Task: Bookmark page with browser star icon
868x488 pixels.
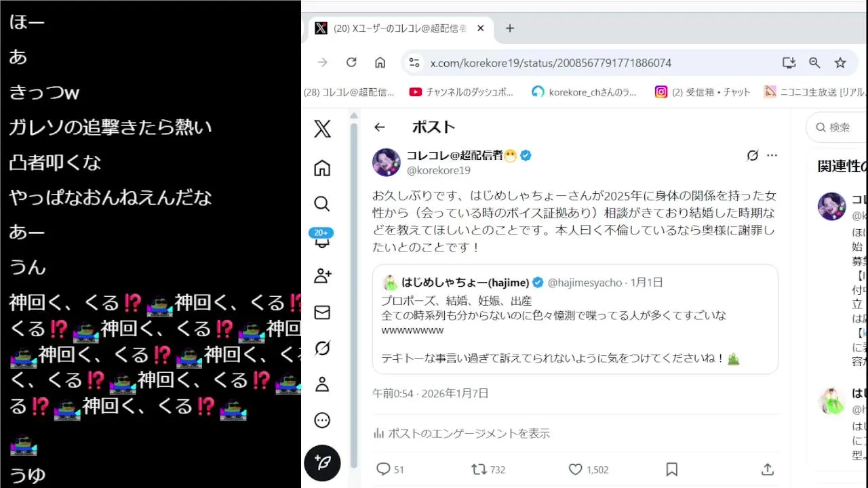Action: (x=840, y=62)
